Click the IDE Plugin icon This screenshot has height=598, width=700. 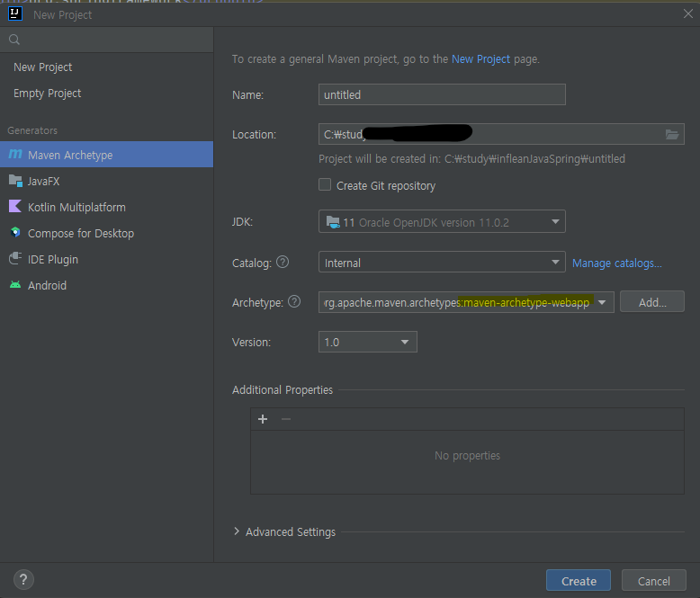pyautogui.click(x=15, y=259)
